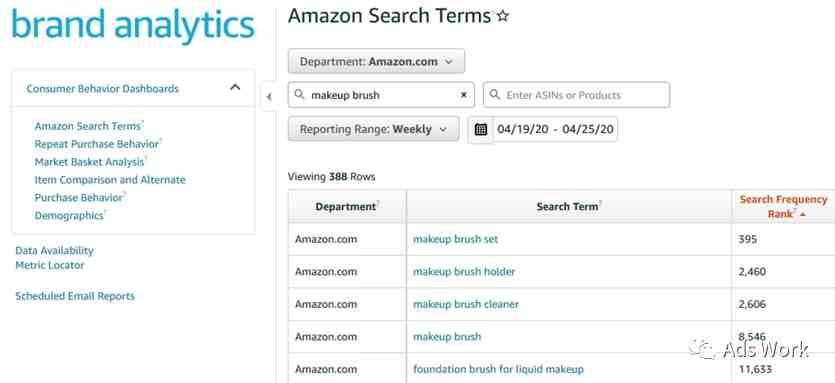Collapse the sidebar using the left arrow handle
The width and height of the screenshot is (835, 383).
pos(268,96)
